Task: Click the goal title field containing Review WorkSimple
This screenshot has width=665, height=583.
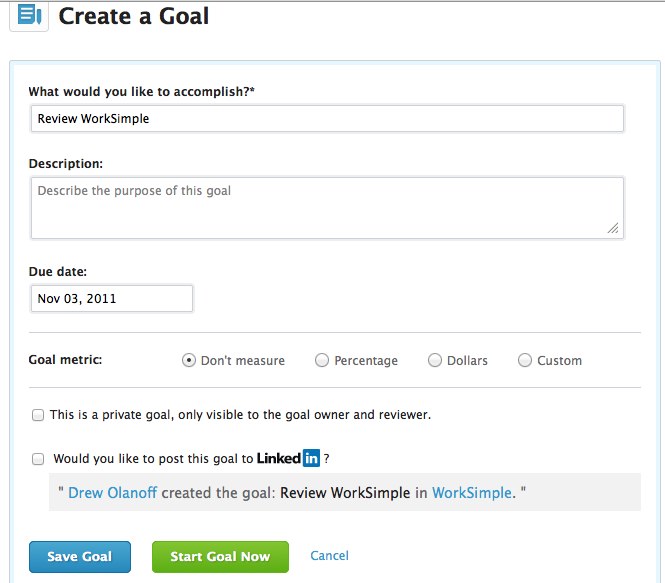Action: (x=327, y=119)
